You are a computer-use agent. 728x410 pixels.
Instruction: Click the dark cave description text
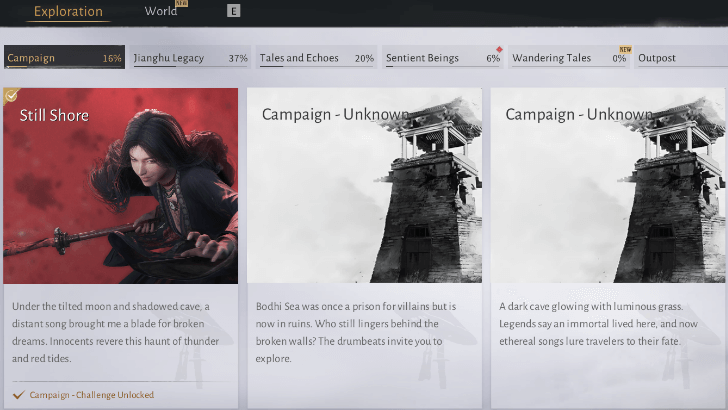click(598, 324)
